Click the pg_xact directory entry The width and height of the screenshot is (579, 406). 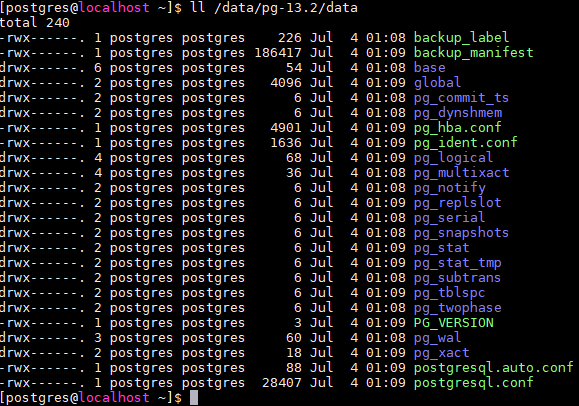pyautogui.click(x=441, y=353)
